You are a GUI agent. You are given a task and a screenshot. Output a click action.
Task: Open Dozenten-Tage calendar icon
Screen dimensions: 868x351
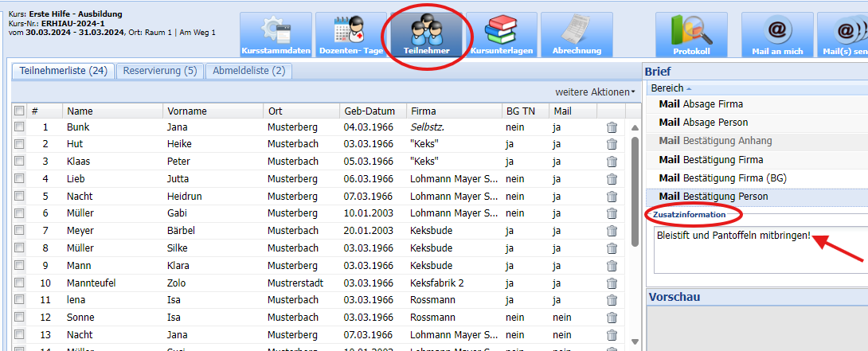351,36
